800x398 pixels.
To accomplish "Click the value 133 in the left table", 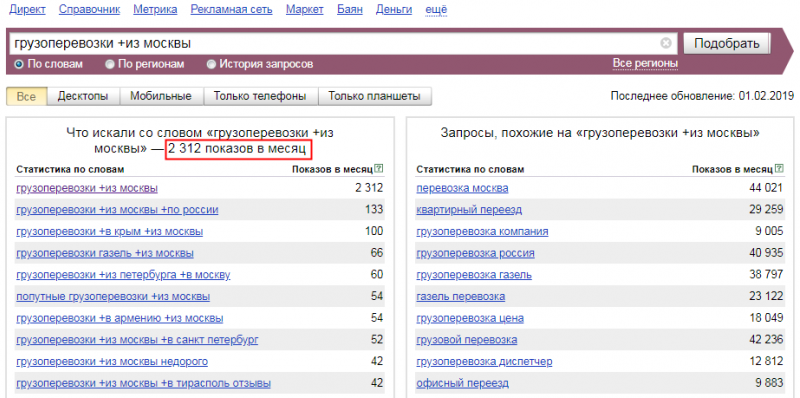I will pyautogui.click(x=374, y=210).
